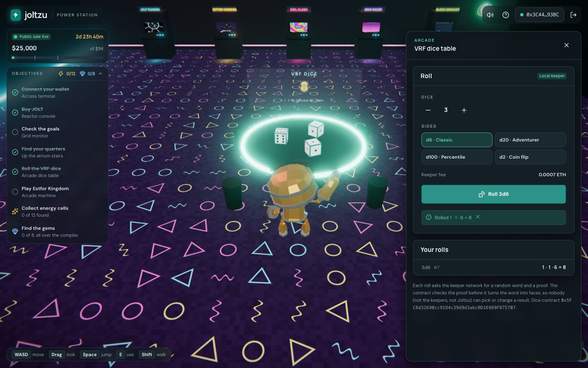Click the dice count value 3
The width and height of the screenshot is (588, 368).
446,110
